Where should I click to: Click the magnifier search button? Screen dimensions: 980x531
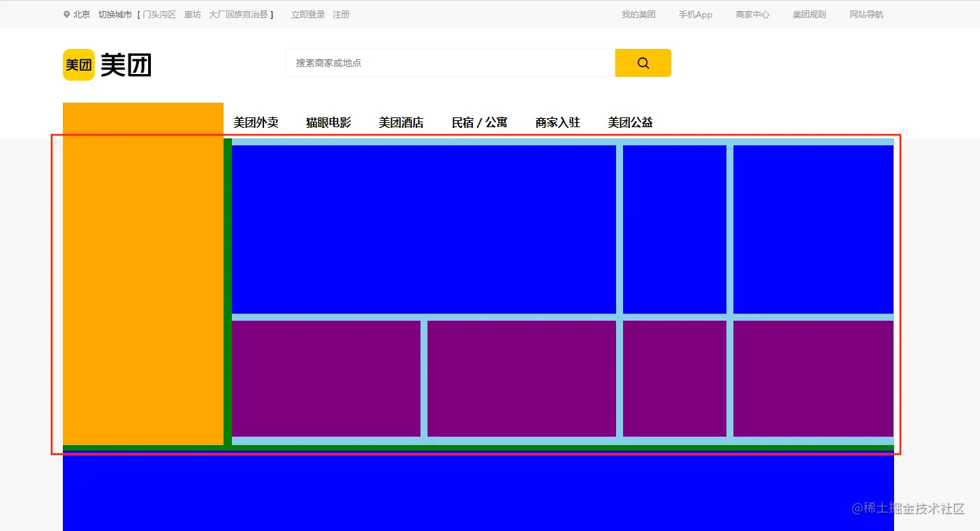[643, 63]
